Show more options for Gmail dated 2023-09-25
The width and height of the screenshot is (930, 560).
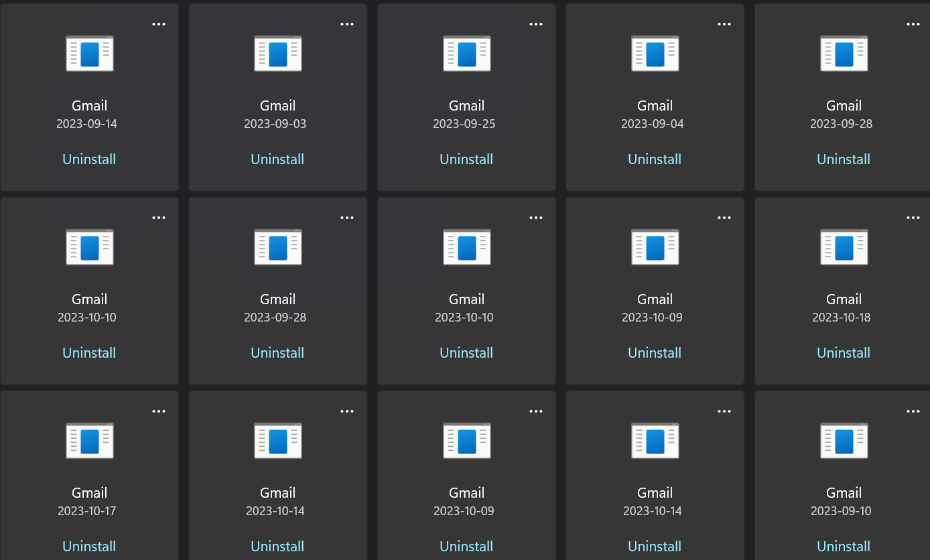[536, 24]
